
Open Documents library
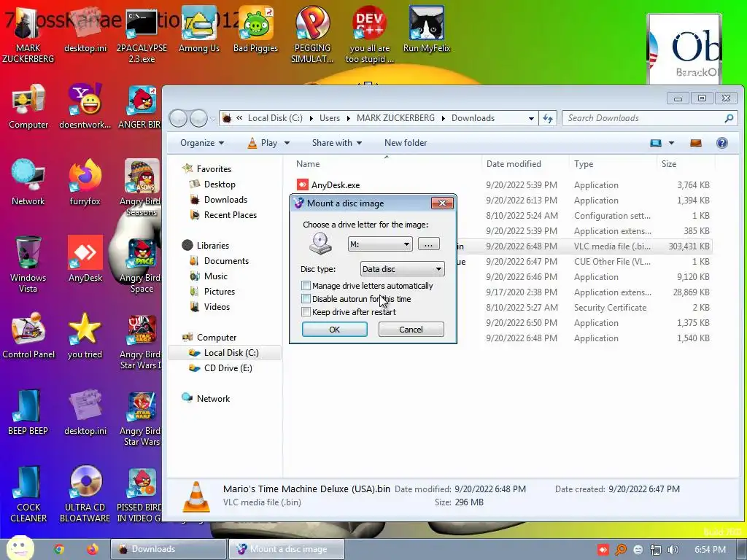tap(226, 261)
